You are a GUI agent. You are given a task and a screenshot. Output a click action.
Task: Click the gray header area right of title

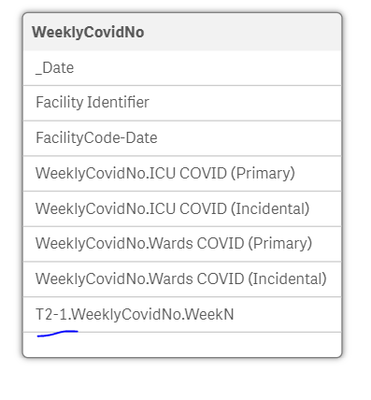tap(242, 32)
